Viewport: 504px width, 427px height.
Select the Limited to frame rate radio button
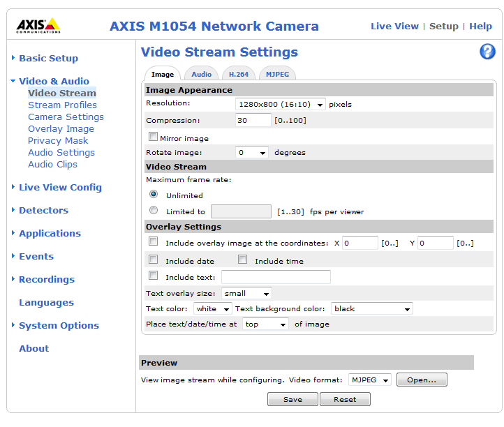(x=154, y=210)
